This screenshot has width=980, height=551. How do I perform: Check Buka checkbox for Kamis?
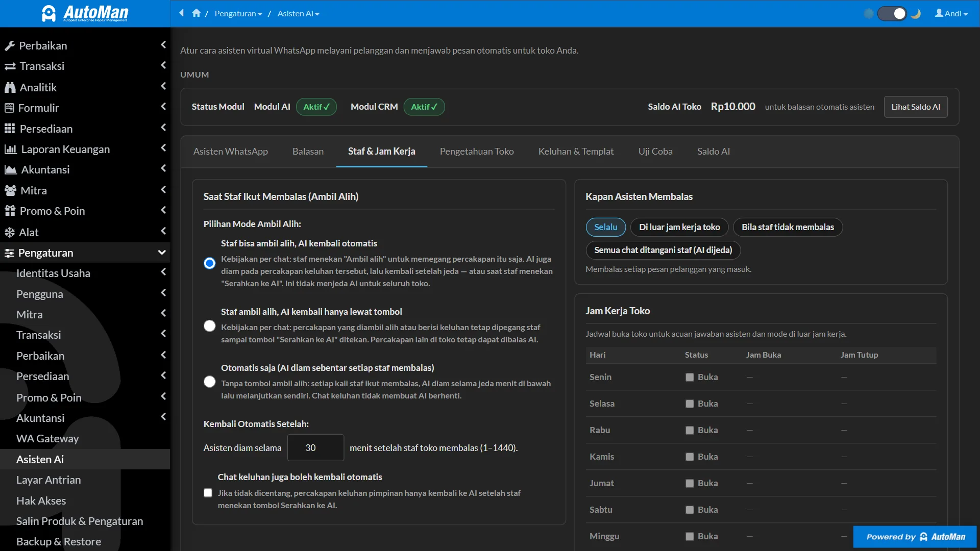pos(690,457)
